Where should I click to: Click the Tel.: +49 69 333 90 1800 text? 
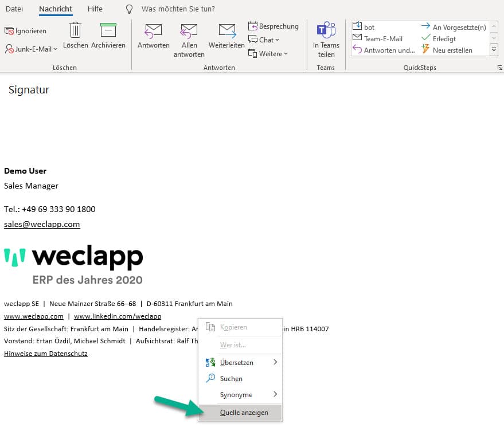(x=50, y=209)
